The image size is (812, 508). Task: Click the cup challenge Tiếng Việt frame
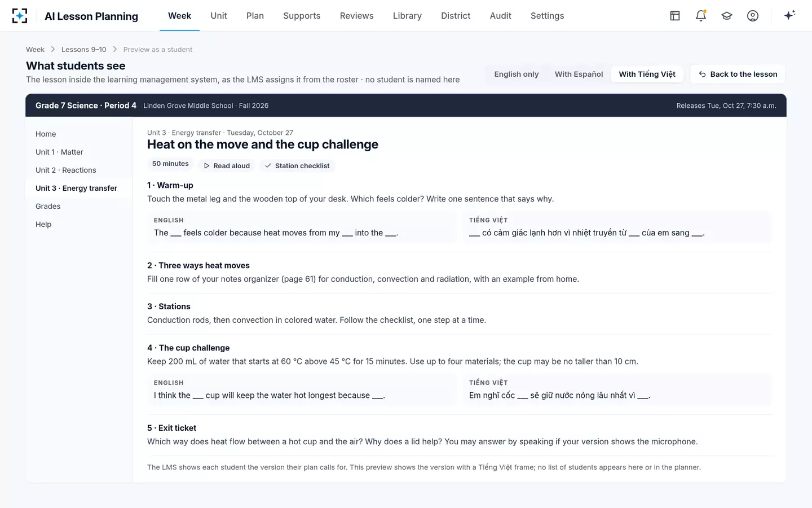[x=617, y=389]
